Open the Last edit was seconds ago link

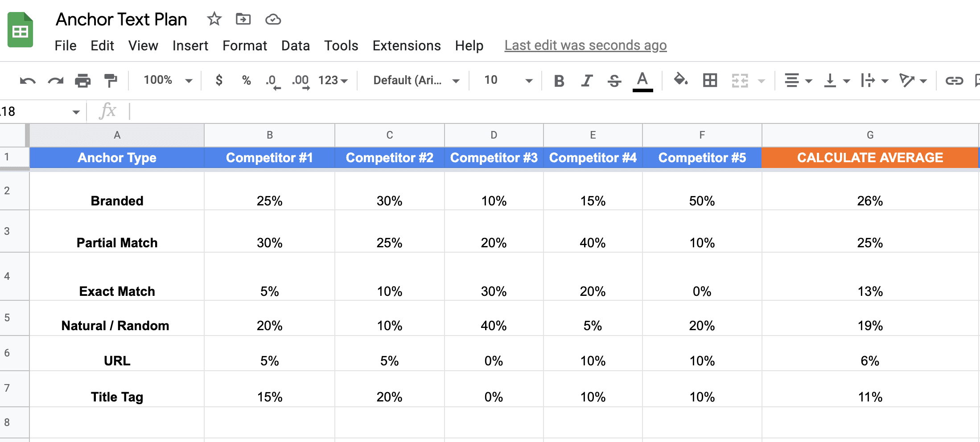point(585,45)
